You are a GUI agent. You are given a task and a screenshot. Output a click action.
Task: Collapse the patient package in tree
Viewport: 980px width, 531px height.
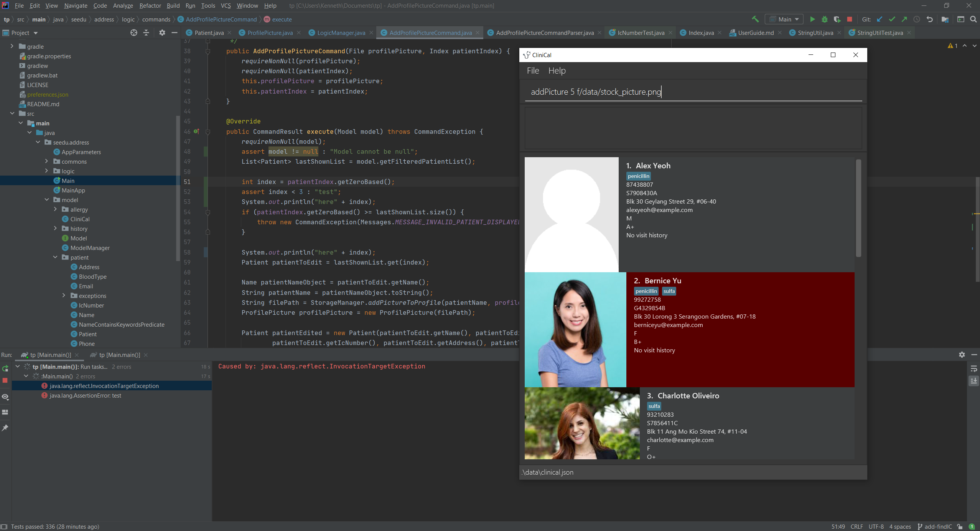[x=55, y=257]
